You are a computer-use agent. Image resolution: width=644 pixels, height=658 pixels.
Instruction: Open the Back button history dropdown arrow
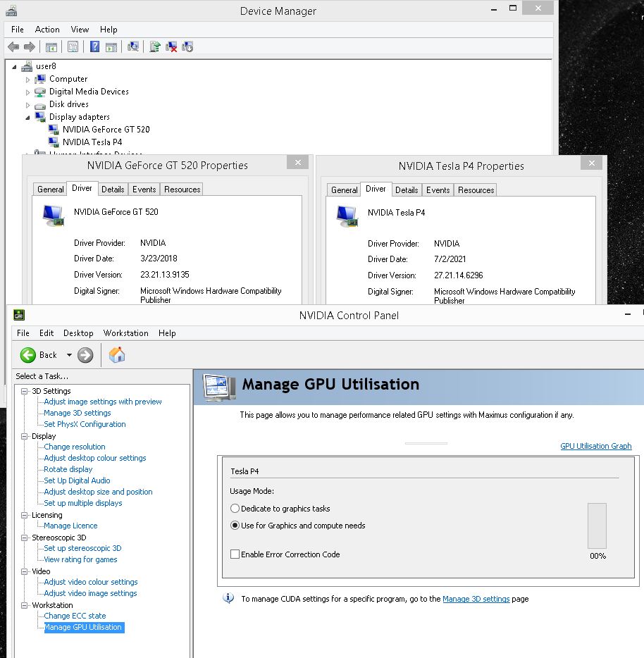click(x=69, y=355)
